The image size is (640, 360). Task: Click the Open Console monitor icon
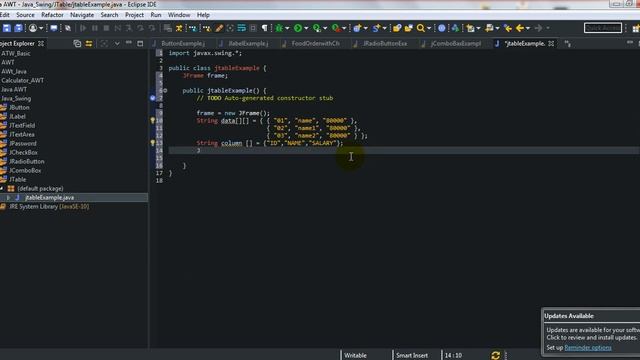pyautogui.click(x=53, y=28)
